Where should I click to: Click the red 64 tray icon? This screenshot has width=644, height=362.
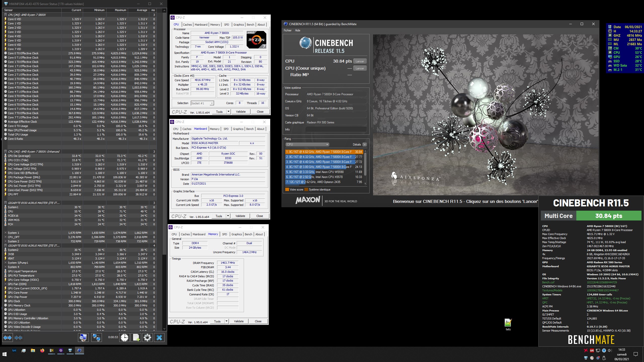(x=592, y=350)
